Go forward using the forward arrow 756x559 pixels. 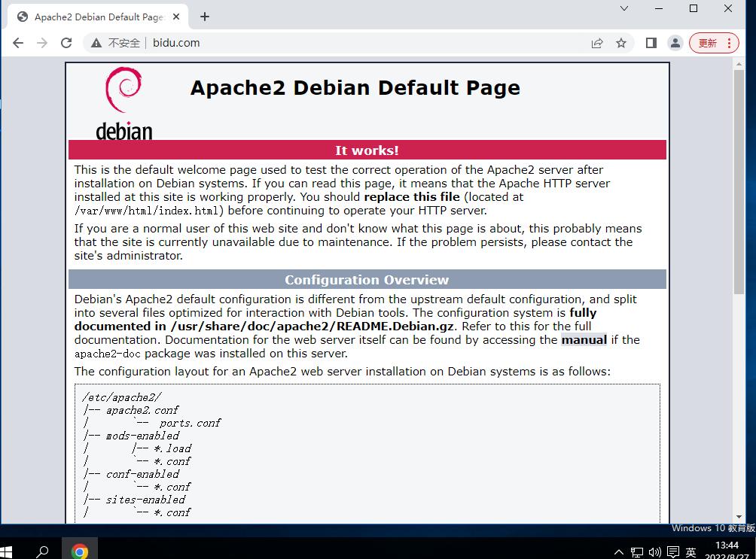click(x=42, y=43)
